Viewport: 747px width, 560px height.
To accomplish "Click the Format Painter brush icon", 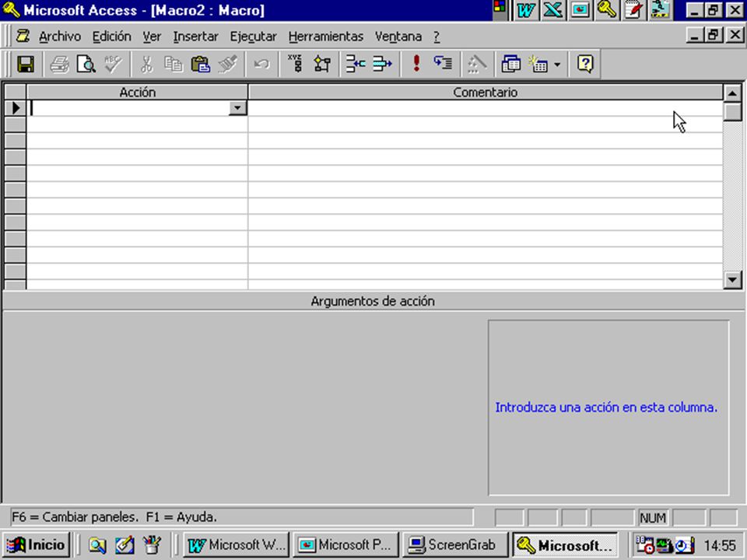I will pyautogui.click(x=228, y=64).
